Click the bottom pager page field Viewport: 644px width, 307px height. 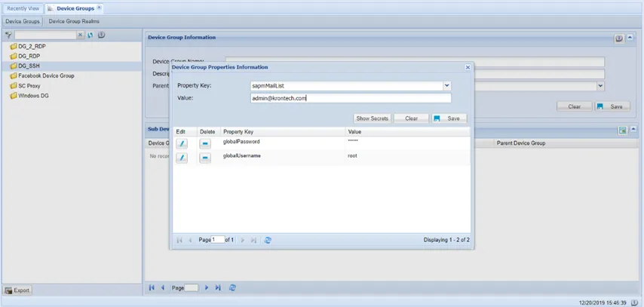coord(192,287)
